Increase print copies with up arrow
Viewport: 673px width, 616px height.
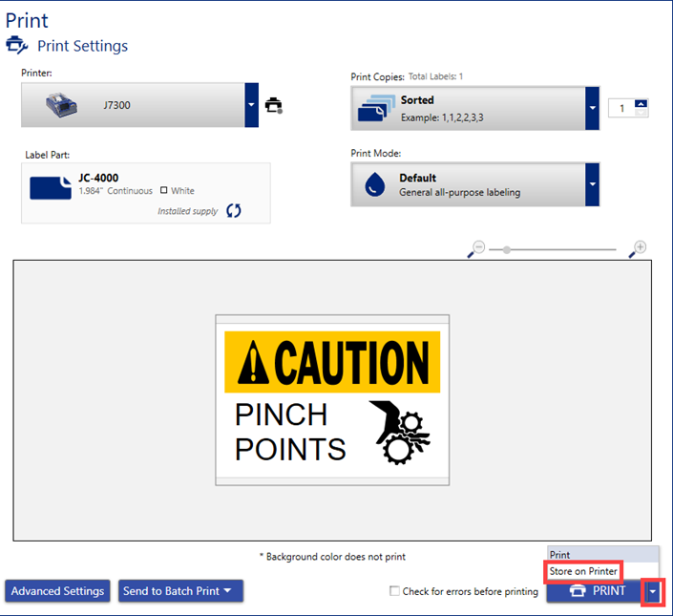point(641,103)
